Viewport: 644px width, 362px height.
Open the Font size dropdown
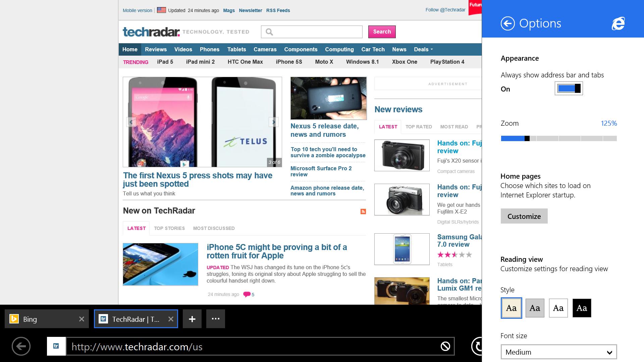558,352
